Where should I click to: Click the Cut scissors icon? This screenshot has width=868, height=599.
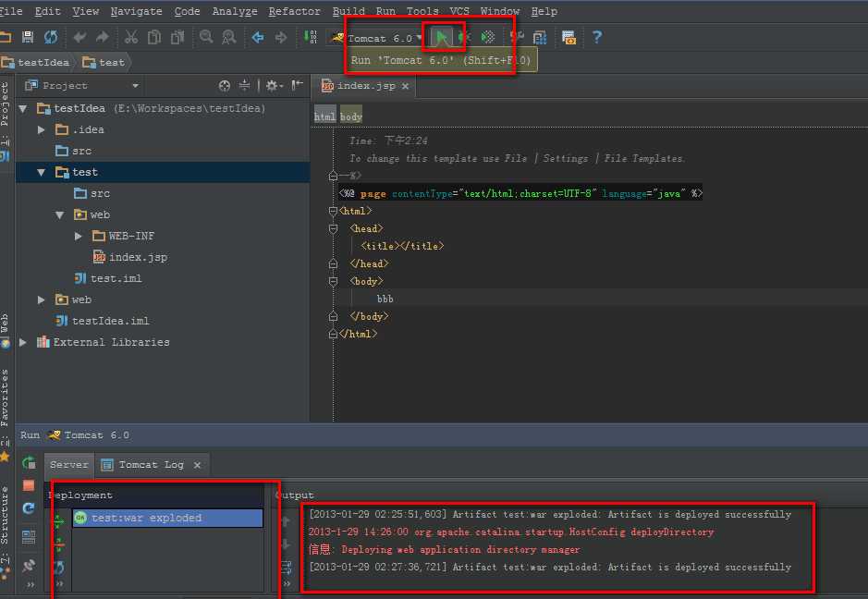click(131, 37)
